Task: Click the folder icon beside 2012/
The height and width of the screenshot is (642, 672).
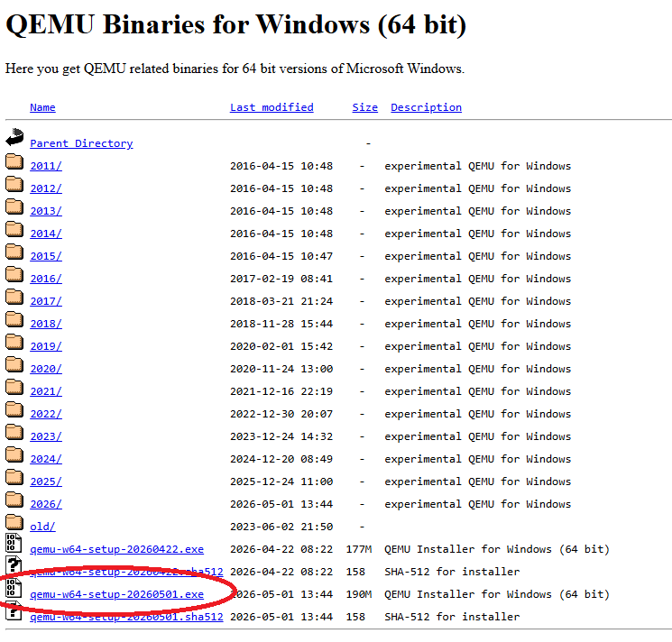Action: point(14,184)
